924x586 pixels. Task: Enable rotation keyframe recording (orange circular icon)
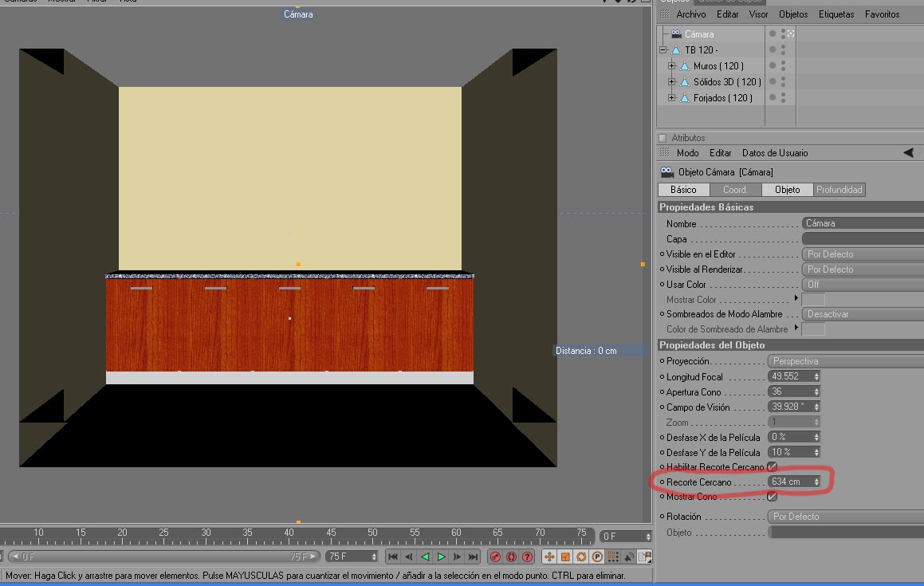coord(581,557)
